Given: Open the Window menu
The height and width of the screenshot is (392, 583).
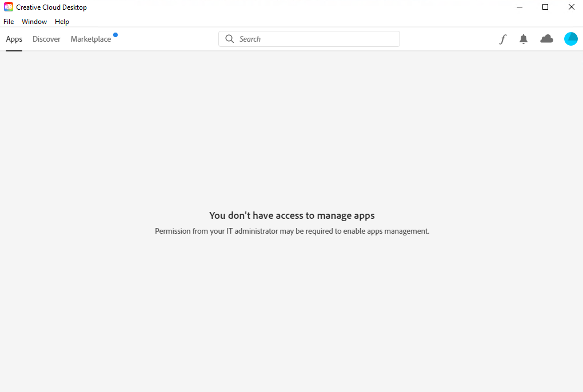Looking at the screenshot, I should click(x=34, y=22).
